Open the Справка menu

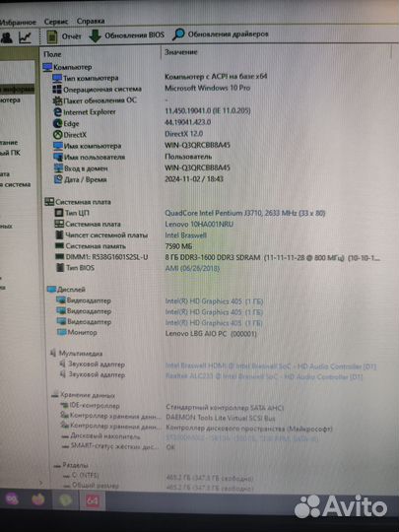coord(91,21)
